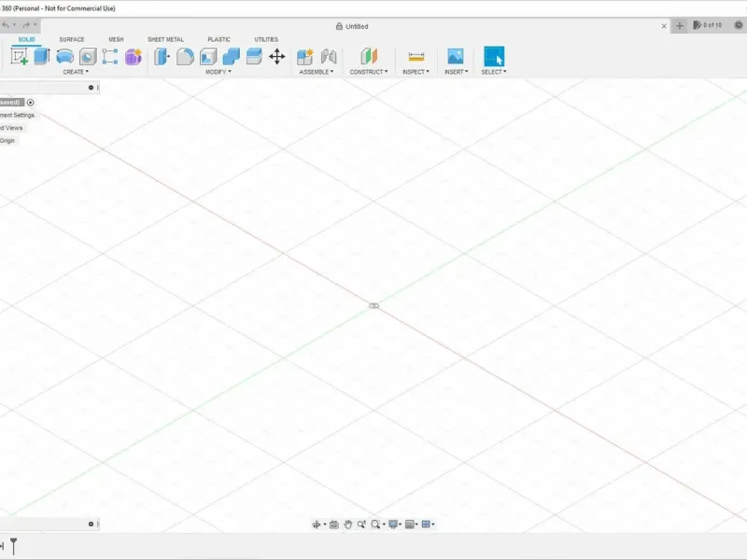
Task: Select the Rectangular Pattern tool
Action: pos(110,56)
